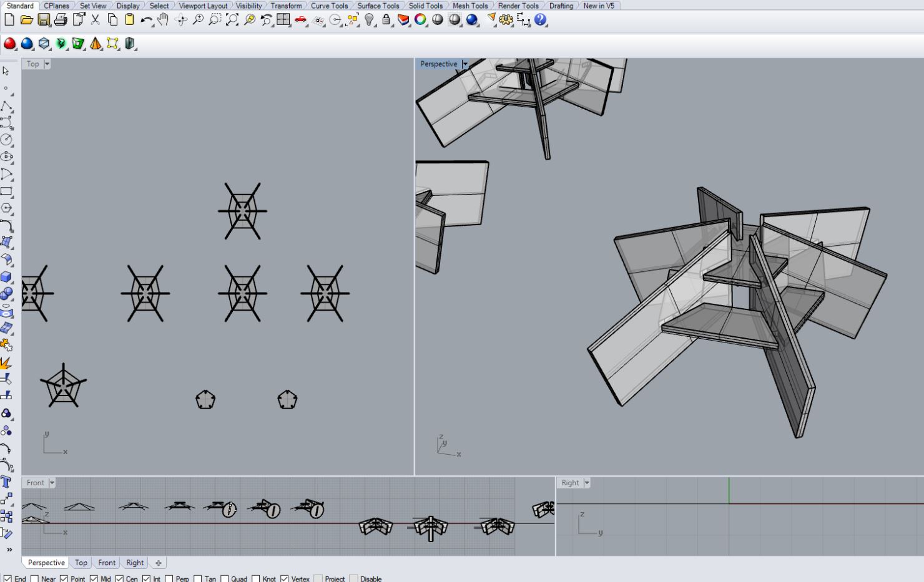Open the Render Tools toolbar tab
This screenshot has height=582, width=924.
[518, 6]
